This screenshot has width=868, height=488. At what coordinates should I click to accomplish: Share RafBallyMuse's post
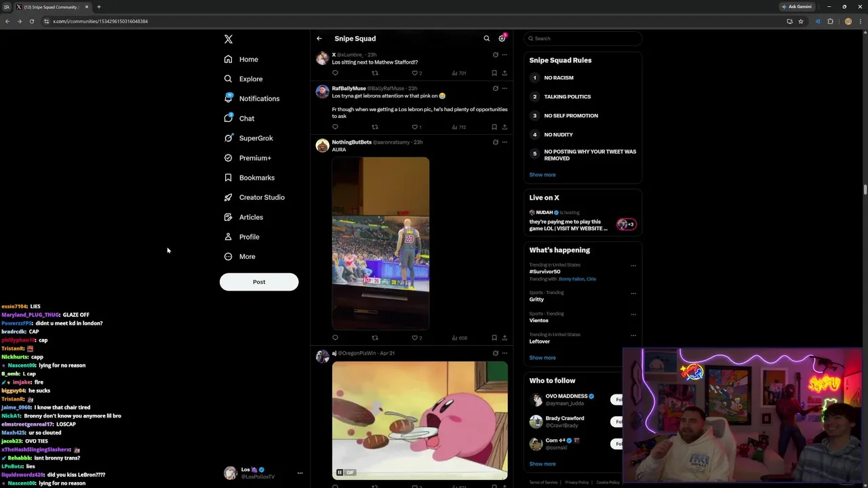tap(505, 127)
